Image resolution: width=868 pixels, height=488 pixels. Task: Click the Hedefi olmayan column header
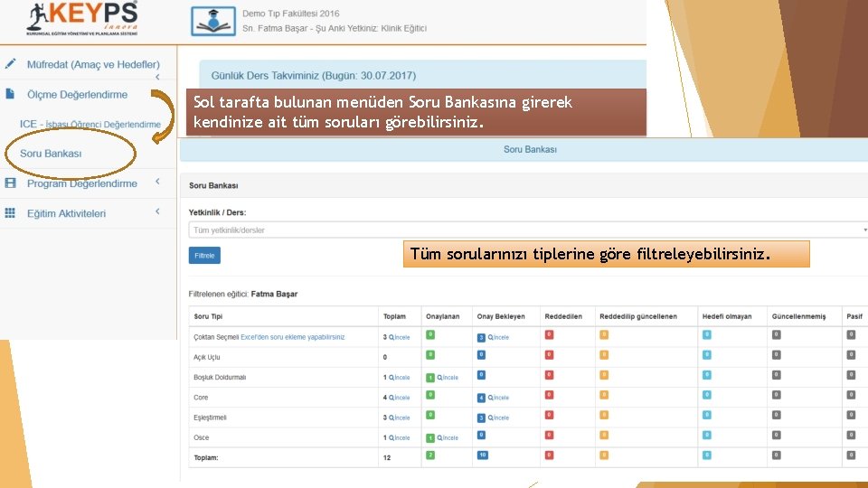pyautogui.click(x=727, y=316)
